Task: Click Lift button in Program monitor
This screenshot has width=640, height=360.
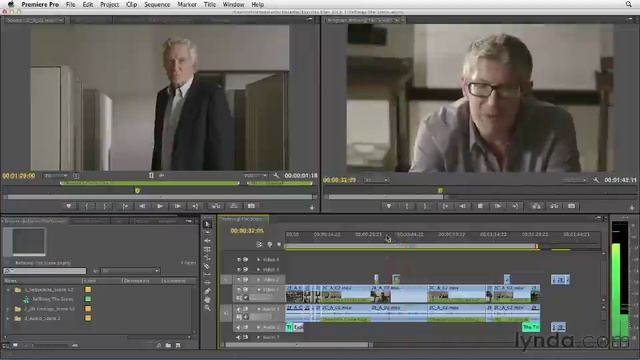Action: 536,206
